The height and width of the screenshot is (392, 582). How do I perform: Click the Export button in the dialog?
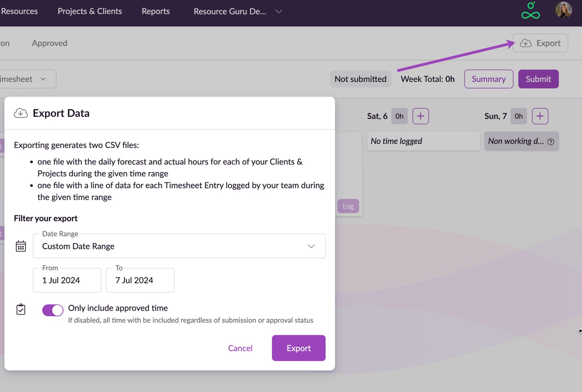(299, 348)
